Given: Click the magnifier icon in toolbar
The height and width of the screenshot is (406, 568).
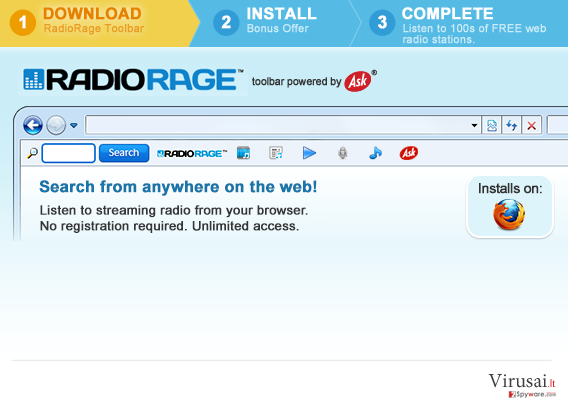Looking at the screenshot, I should [x=33, y=153].
